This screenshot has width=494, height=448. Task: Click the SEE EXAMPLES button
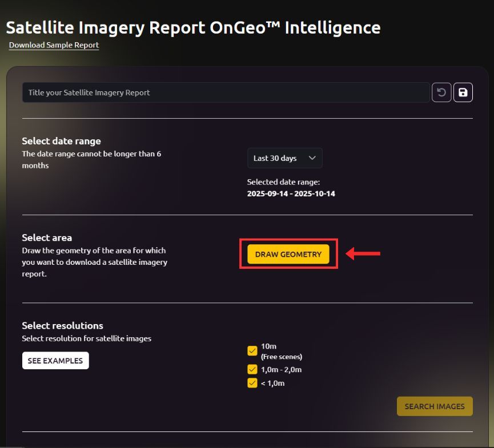[x=55, y=361]
